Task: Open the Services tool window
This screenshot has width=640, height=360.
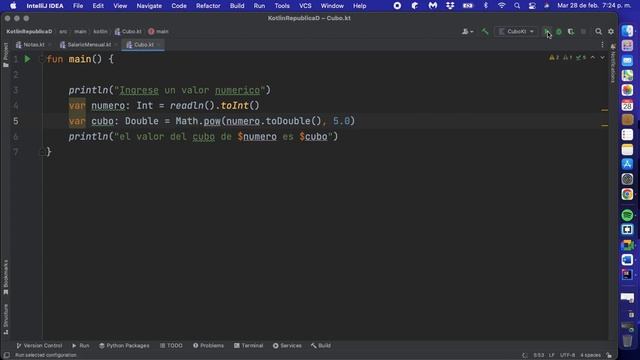Action: [x=287, y=346]
